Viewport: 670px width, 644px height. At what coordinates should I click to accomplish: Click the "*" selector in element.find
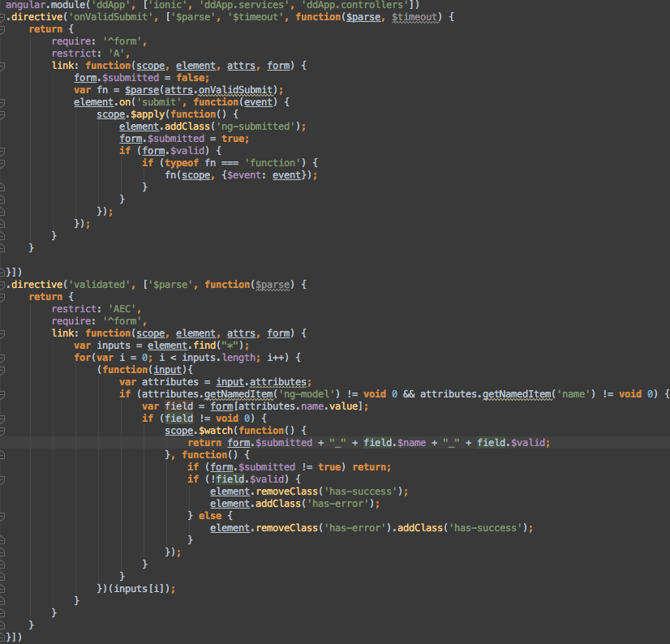pyautogui.click(x=230, y=346)
